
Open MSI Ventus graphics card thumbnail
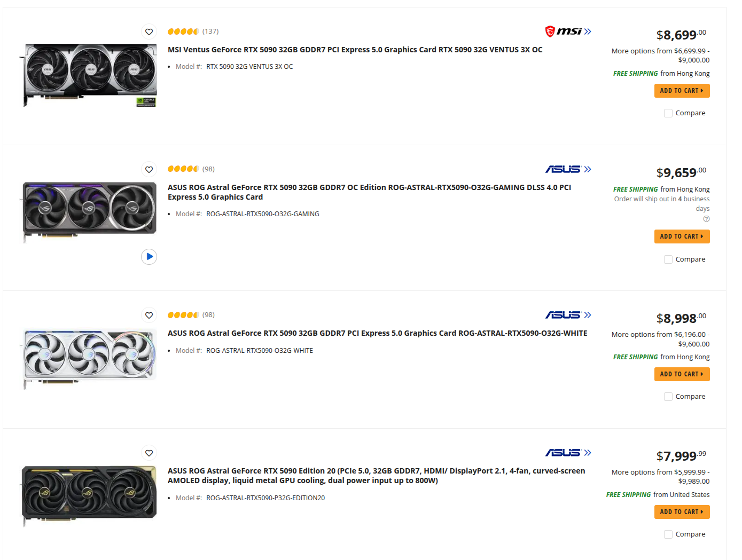point(89,75)
